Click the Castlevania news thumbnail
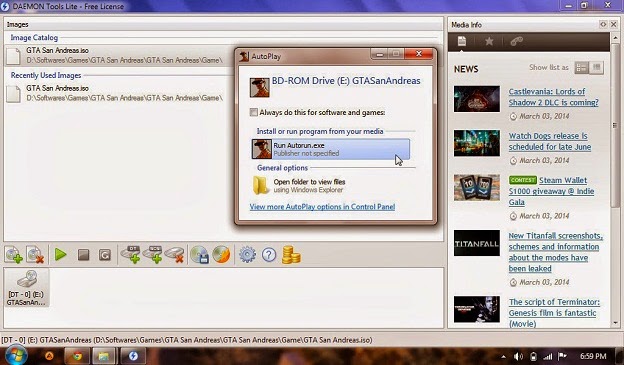The image size is (624, 365). (477, 99)
